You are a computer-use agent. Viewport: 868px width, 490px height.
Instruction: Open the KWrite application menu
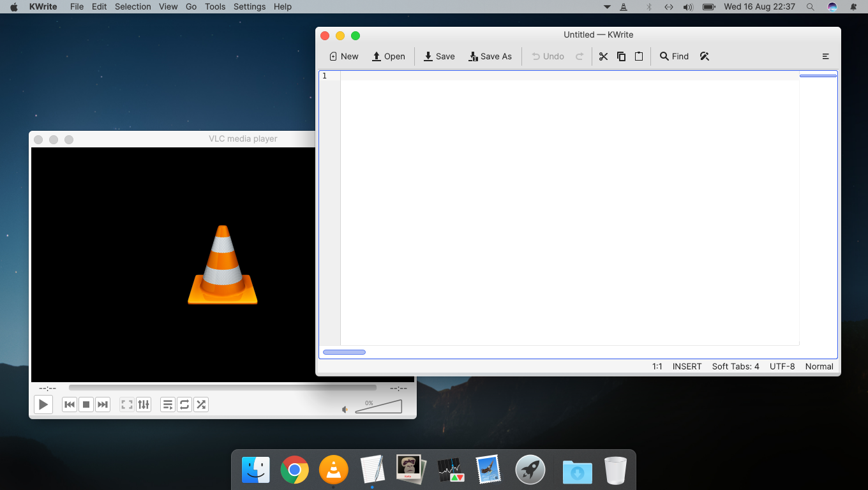(x=43, y=6)
